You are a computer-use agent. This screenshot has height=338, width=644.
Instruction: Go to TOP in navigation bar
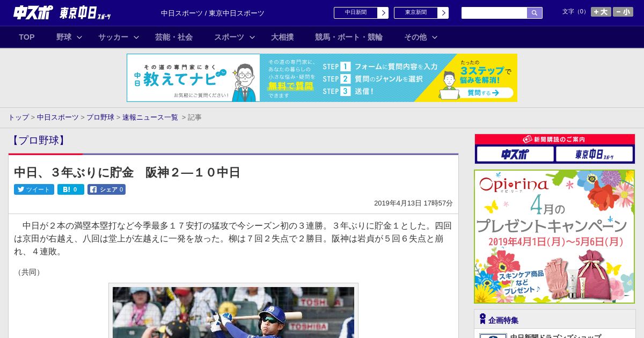[27, 37]
